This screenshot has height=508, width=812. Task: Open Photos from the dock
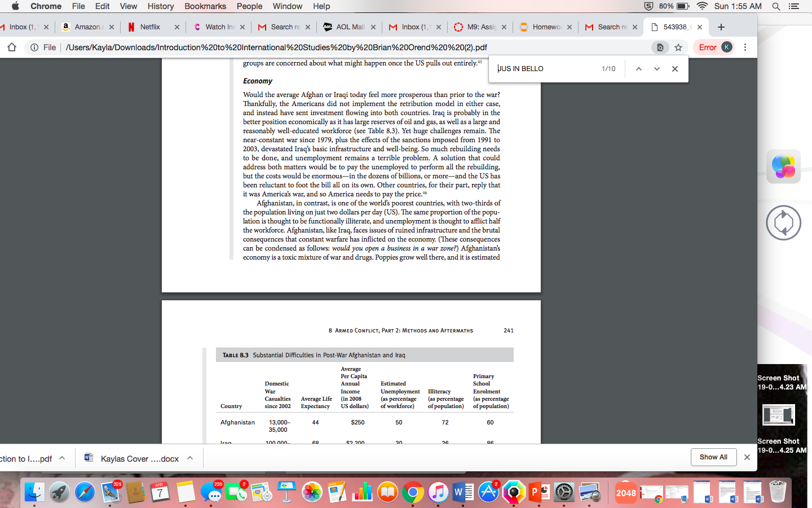click(x=312, y=492)
